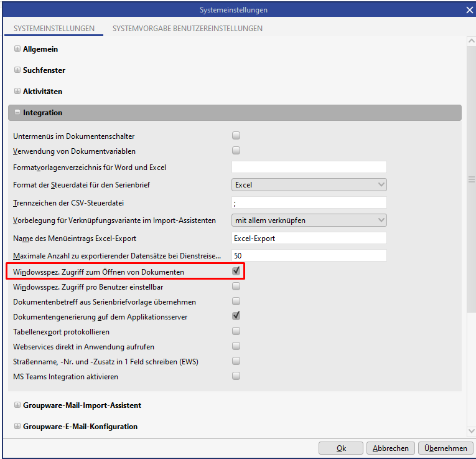Collapse the Integration section
Viewport: 476px width, 459px height.
point(17,113)
